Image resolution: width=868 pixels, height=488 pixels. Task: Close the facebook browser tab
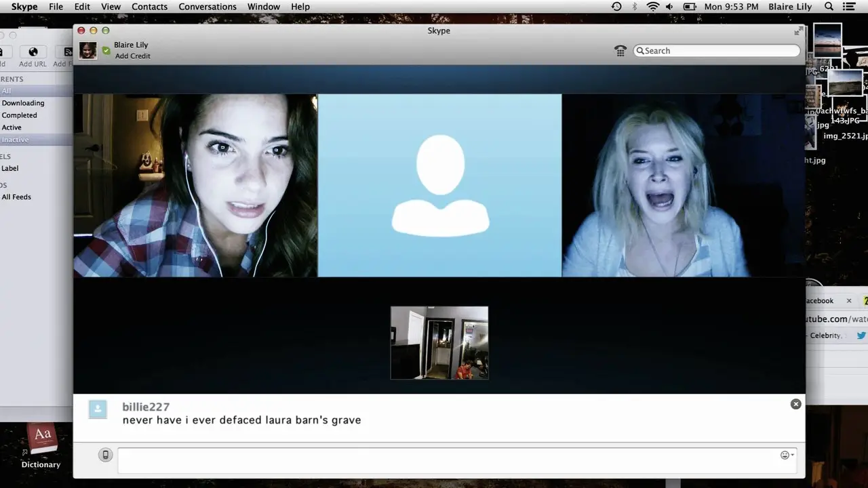[849, 301]
